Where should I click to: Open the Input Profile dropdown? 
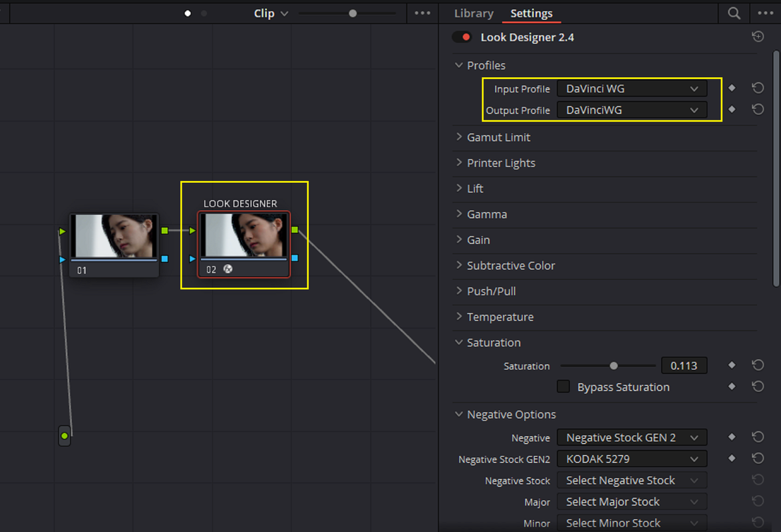(631, 88)
